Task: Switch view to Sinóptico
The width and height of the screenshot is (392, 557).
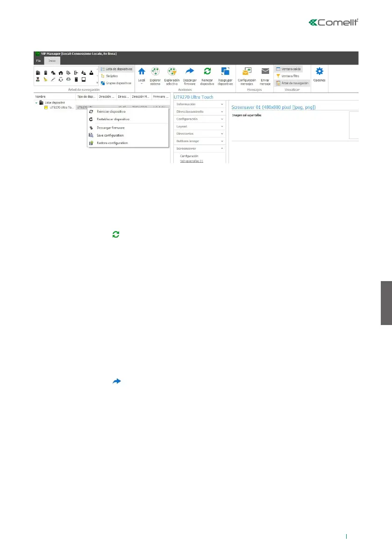Action: coord(109,76)
